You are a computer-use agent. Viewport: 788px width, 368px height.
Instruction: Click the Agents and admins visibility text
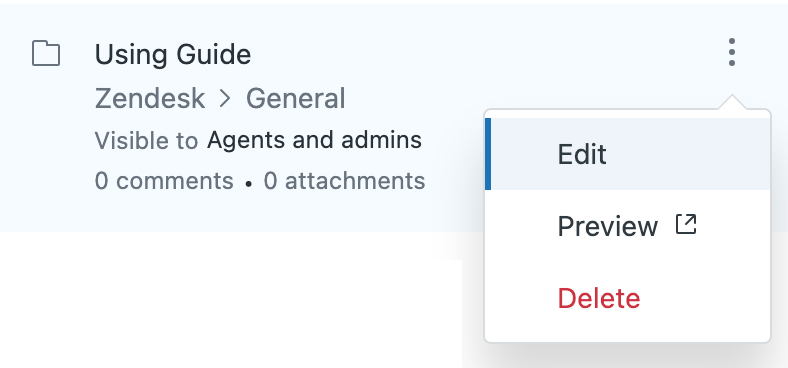(314, 140)
